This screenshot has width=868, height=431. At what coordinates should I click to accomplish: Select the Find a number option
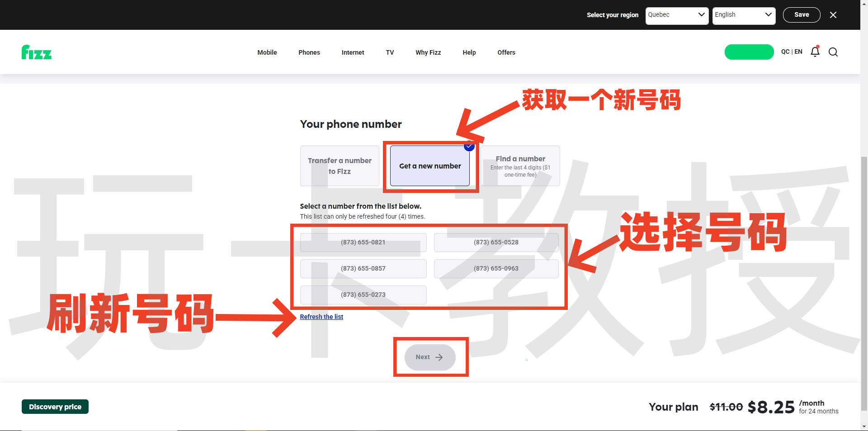coord(520,166)
